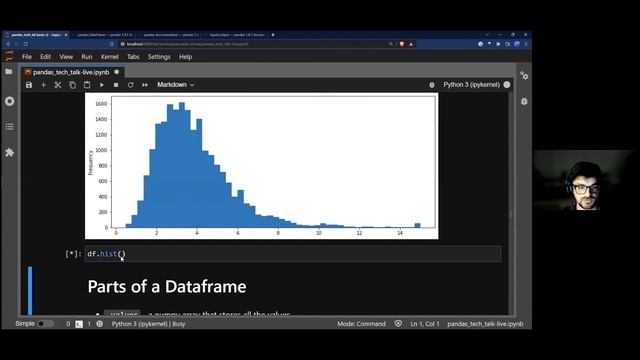The image size is (640, 360).
Task: Toggle the Simple interface mode switch
Action: pos(45,324)
